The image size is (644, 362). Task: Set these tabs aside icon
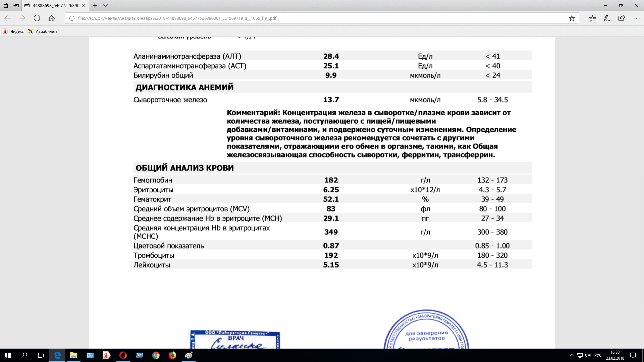pyautogui.click(x=16, y=5)
